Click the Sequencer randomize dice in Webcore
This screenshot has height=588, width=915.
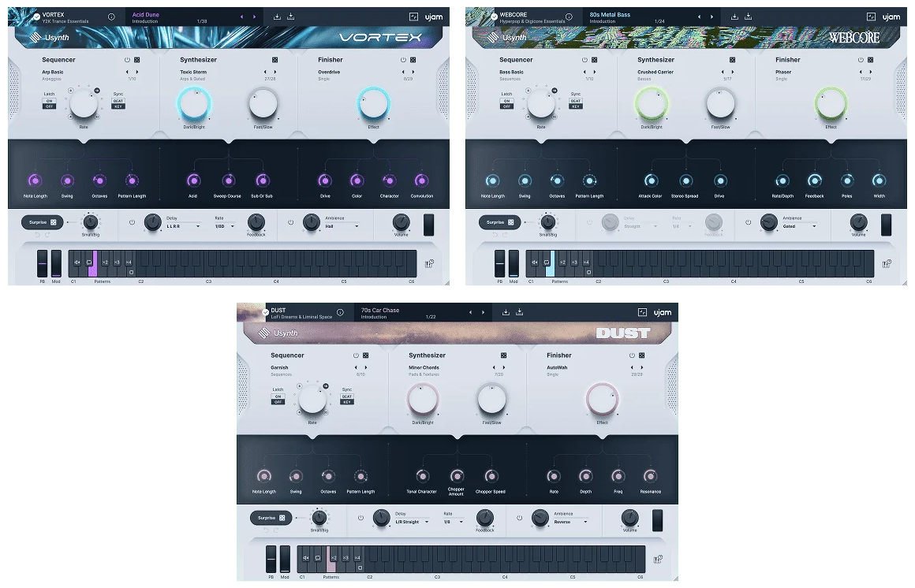pos(595,59)
